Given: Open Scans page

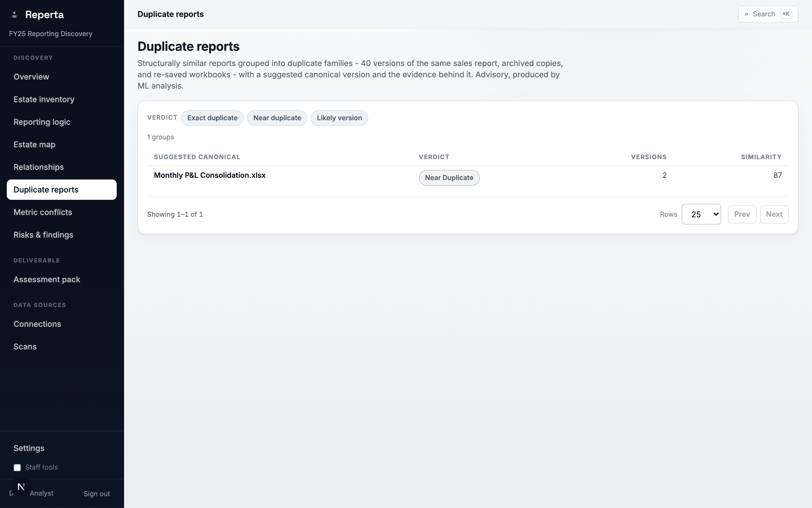Looking at the screenshot, I should point(62,346).
